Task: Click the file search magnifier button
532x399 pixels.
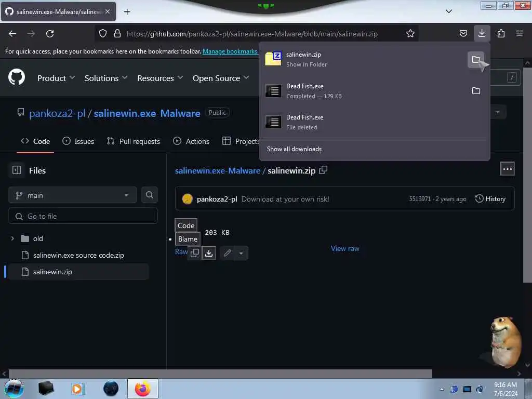Action: pyautogui.click(x=149, y=195)
